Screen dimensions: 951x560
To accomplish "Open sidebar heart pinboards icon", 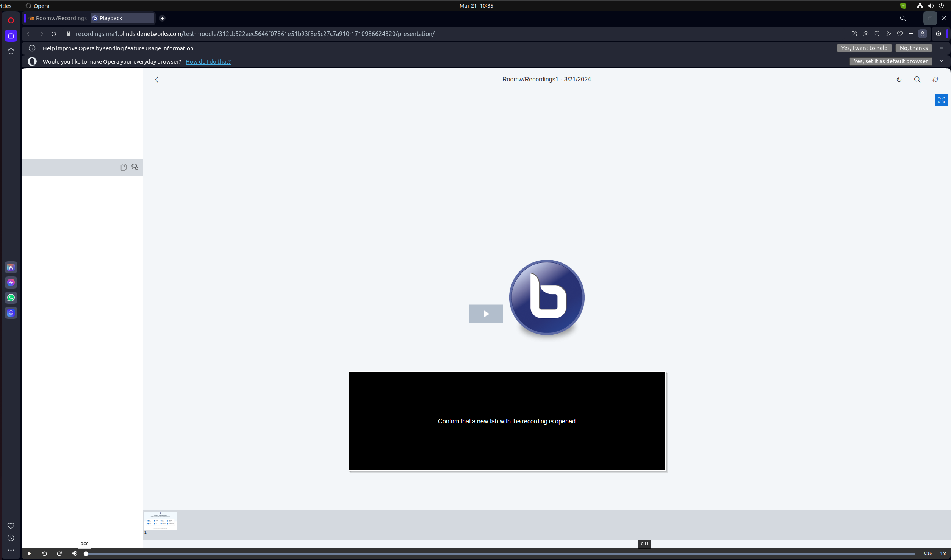I will point(11,526).
